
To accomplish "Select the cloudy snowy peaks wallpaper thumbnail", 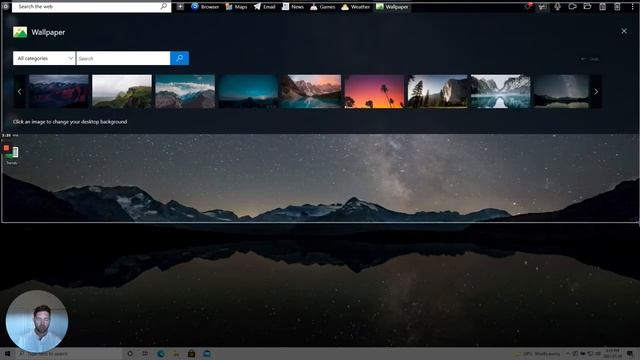I will pyautogui.click(x=185, y=91).
